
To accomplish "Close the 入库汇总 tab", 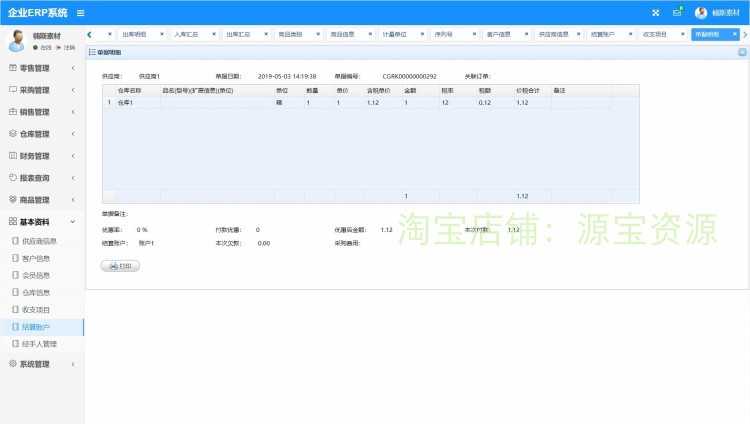I will point(214,34).
